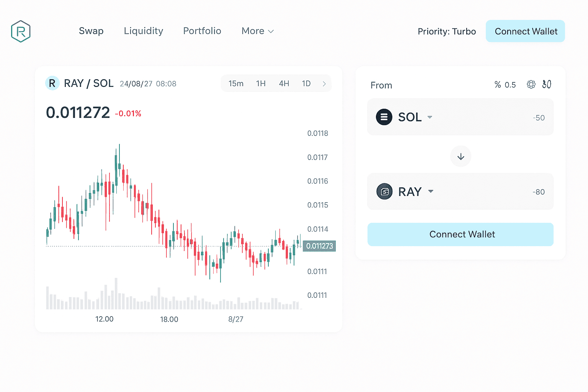
Task: Open the SOL token dropdown
Action: [x=430, y=117]
